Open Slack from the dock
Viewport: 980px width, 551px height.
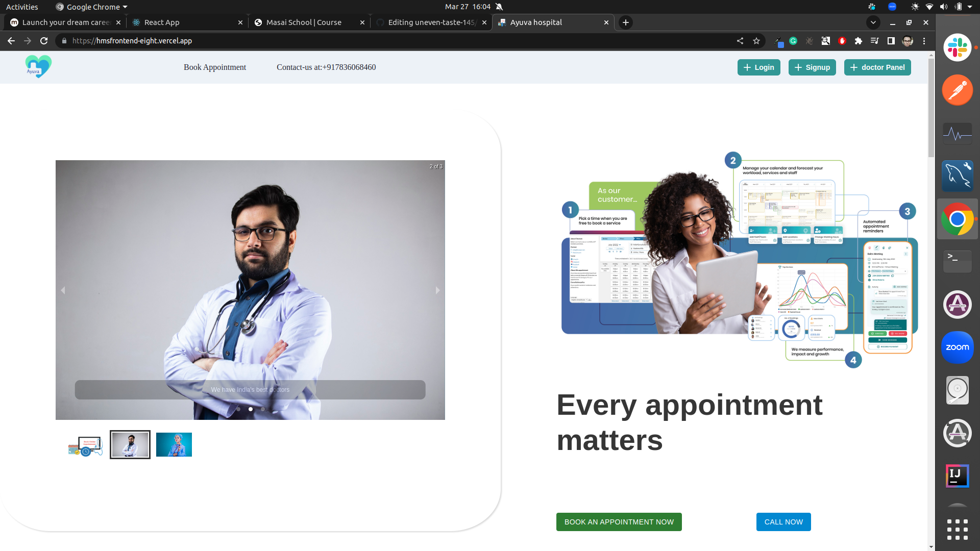tap(957, 48)
